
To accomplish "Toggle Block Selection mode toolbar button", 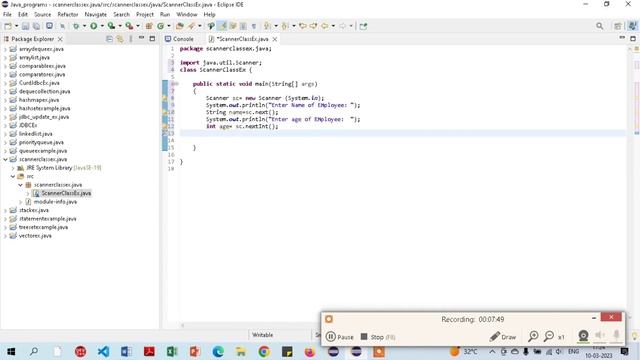I will (243, 26).
